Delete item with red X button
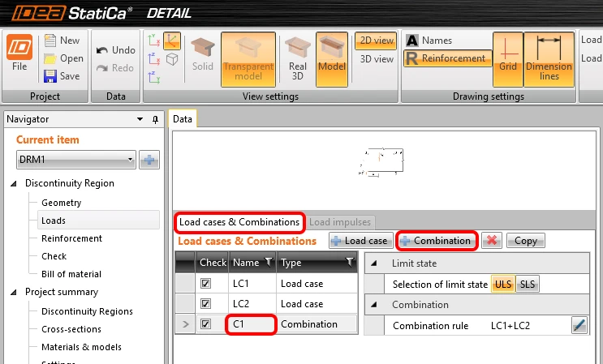Screen dimensions: 603x364 coord(492,241)
